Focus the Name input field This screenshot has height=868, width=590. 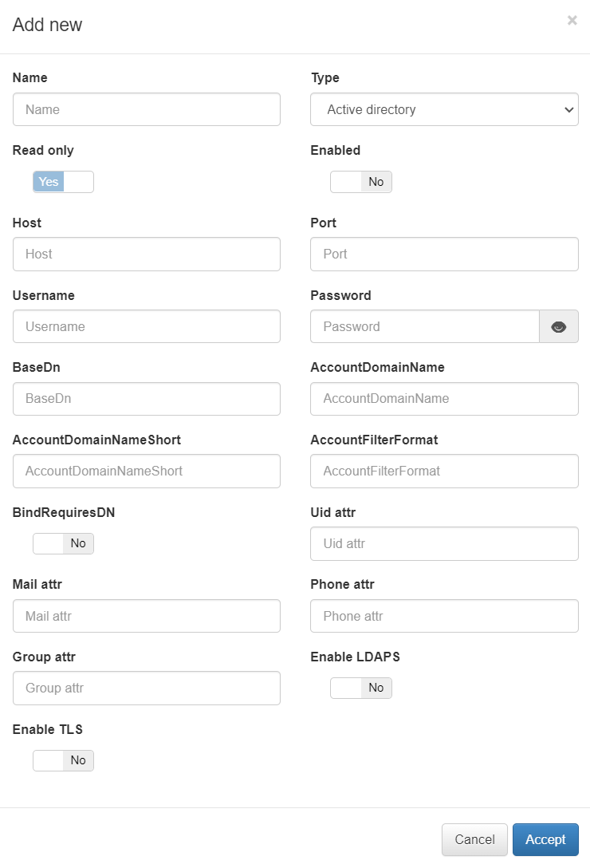(x=147, y=109)
